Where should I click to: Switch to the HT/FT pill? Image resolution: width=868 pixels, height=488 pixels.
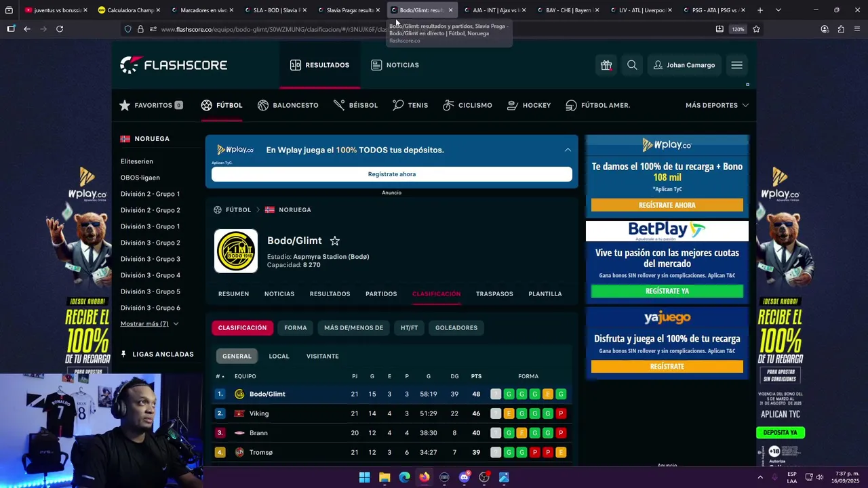click(409, 328)
